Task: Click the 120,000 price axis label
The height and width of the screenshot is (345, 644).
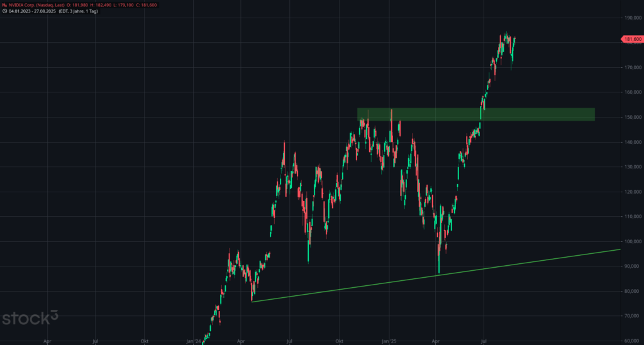Action: (x=633, y=192)
